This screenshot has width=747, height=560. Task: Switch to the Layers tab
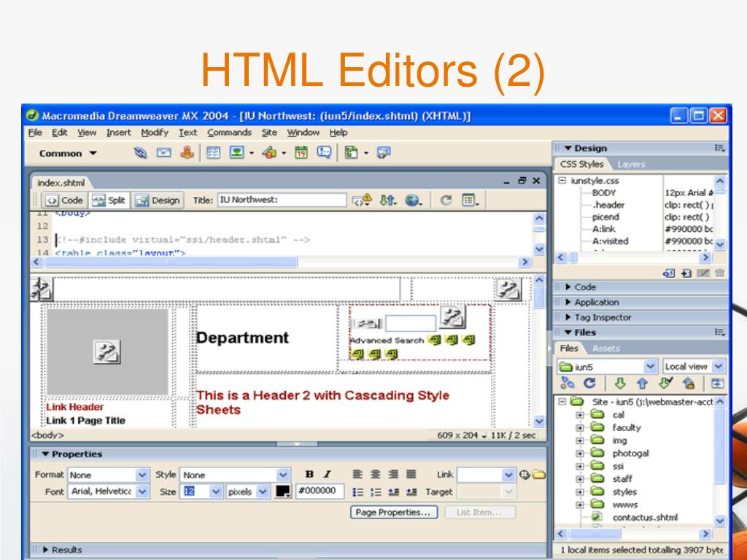(631, 164)
